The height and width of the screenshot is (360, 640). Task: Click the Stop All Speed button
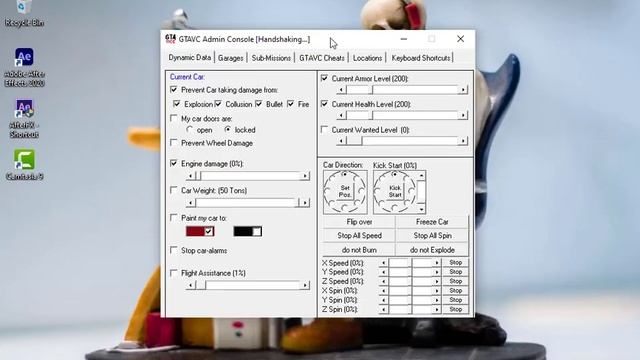tap(359, 236)
